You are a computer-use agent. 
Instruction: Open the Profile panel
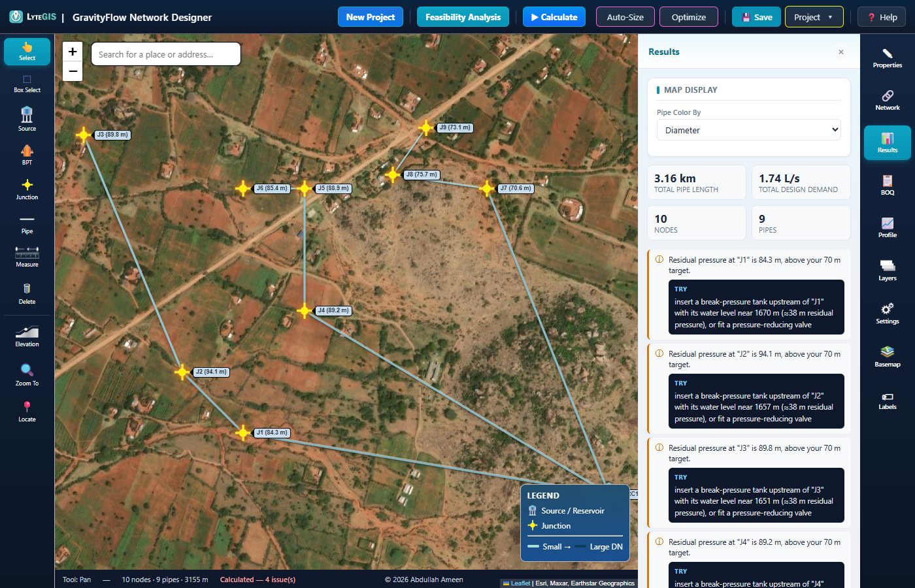(x=888, y=228)
